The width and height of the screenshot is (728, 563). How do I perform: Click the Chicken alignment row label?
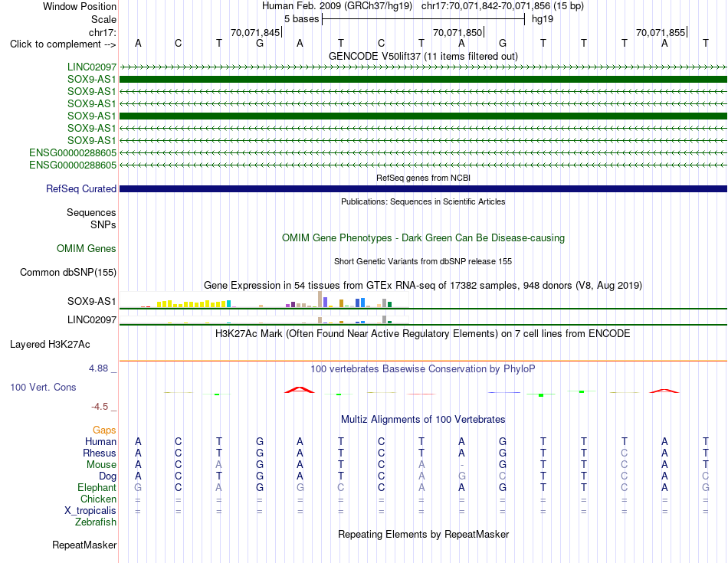98,499
